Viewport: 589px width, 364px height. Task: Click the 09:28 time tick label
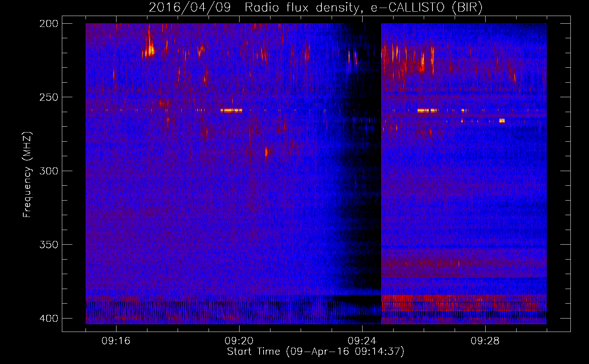(x=485, y=341)
